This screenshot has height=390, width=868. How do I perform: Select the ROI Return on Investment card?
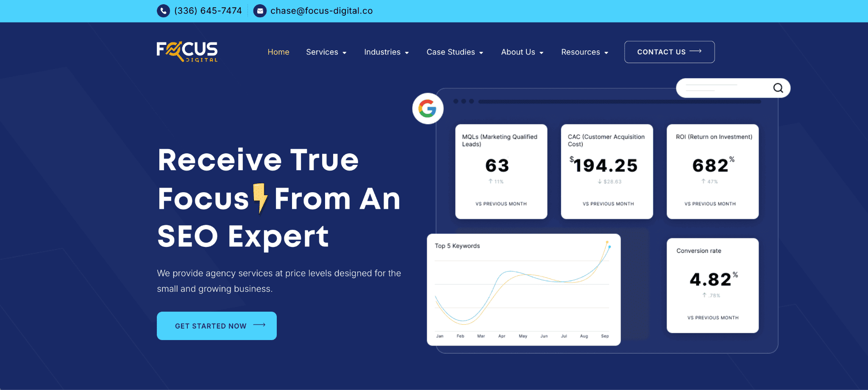[x=713, y=171]
